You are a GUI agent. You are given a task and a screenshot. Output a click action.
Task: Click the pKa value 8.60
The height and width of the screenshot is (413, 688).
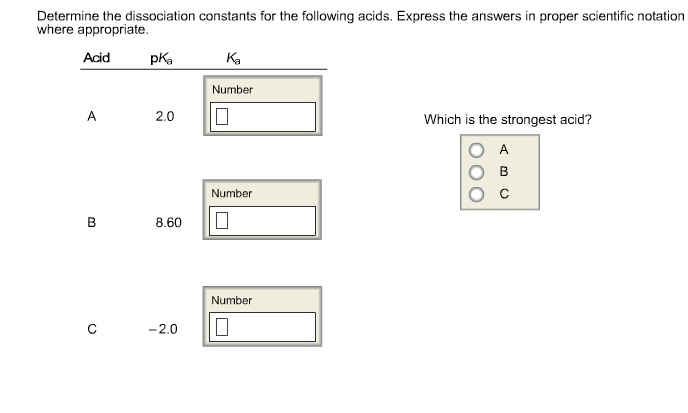168,221
